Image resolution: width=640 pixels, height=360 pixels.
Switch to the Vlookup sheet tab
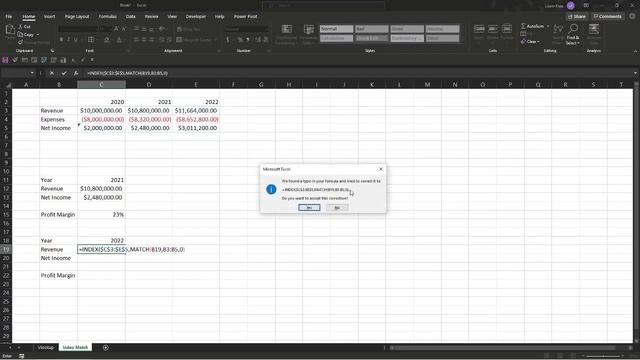(x=46, y=347)
